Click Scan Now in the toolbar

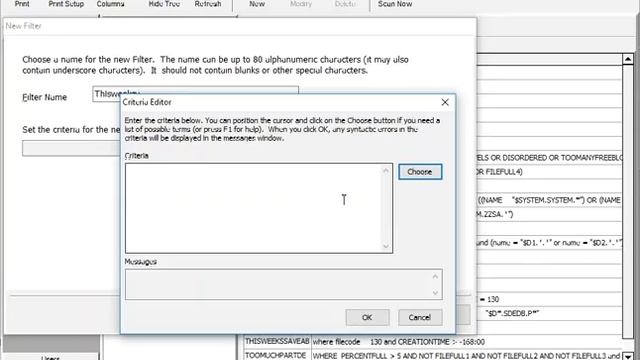tap(395, 4)
